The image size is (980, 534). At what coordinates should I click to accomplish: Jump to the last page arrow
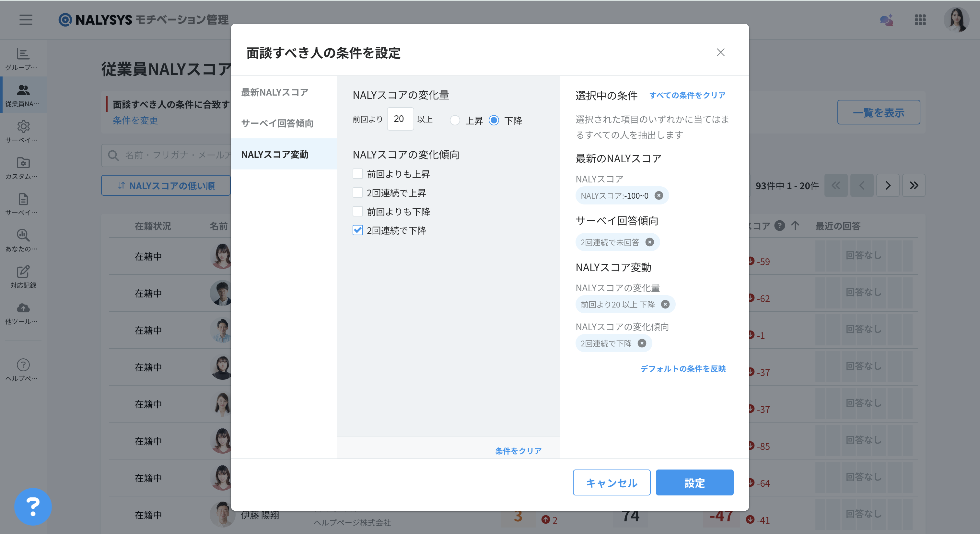pyautogui.click(x=914, y=185)
